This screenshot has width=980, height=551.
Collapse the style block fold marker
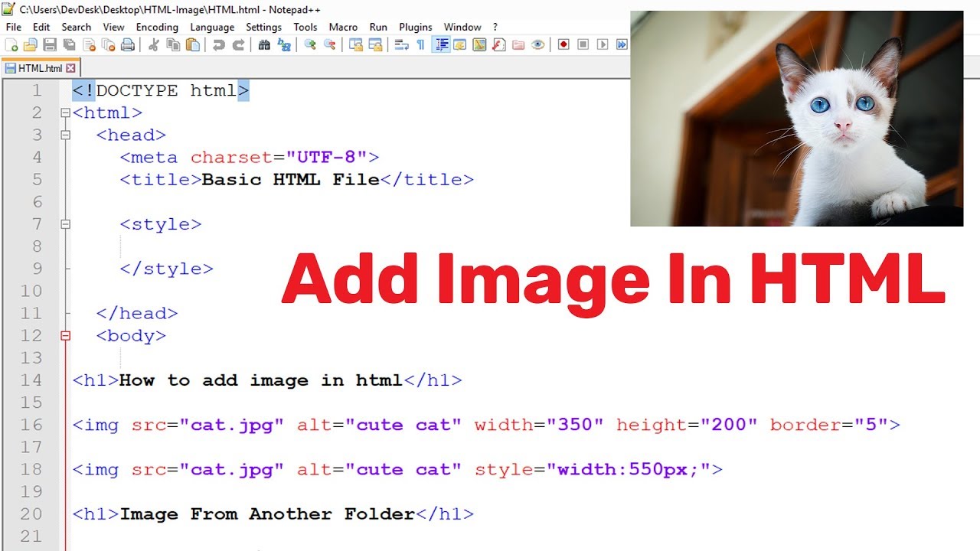[x=65, y=224]
